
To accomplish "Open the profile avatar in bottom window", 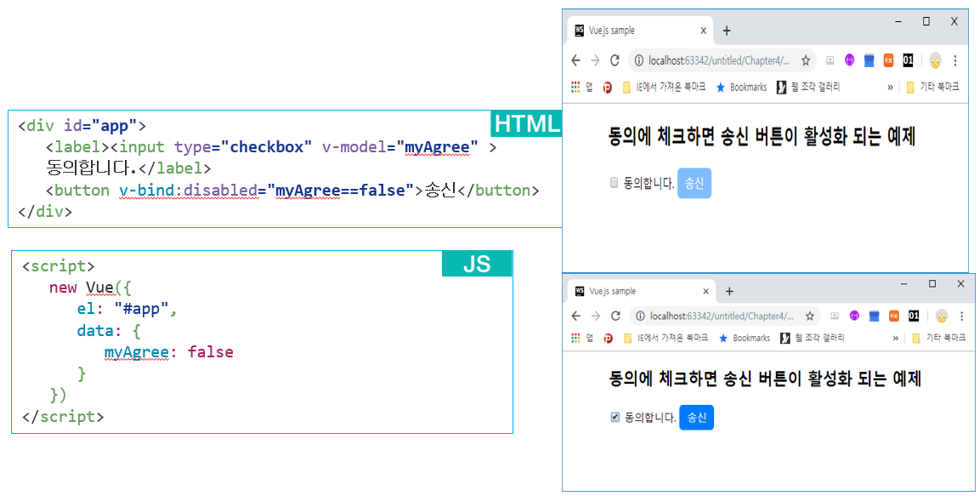I will pos(941,316).
